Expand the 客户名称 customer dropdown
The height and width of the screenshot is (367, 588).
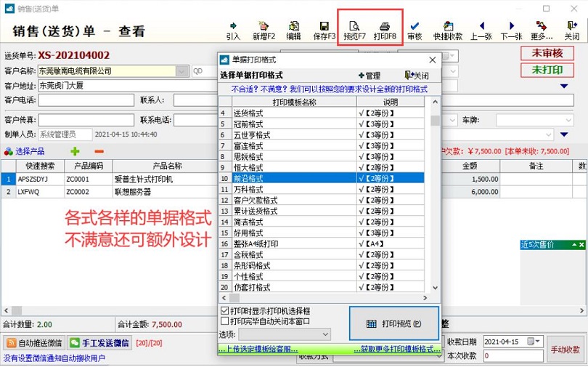point(181,71)
